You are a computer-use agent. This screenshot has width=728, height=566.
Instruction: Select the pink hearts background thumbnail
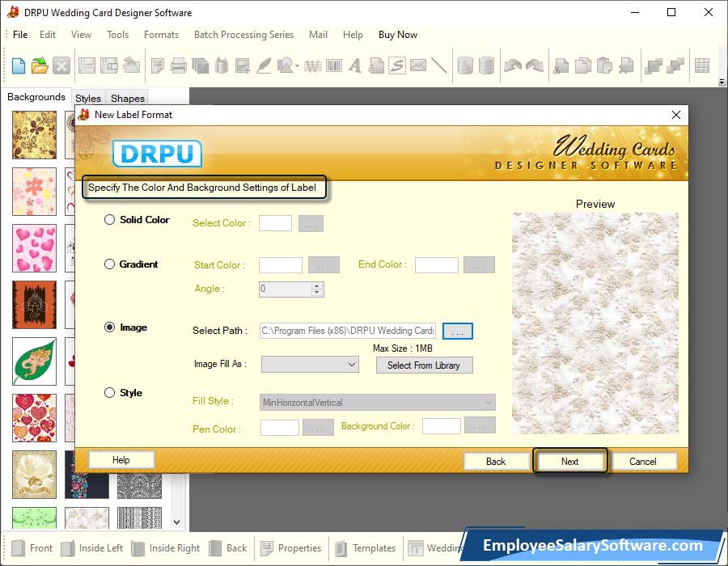pyautogui.click(x=34, y=248)
